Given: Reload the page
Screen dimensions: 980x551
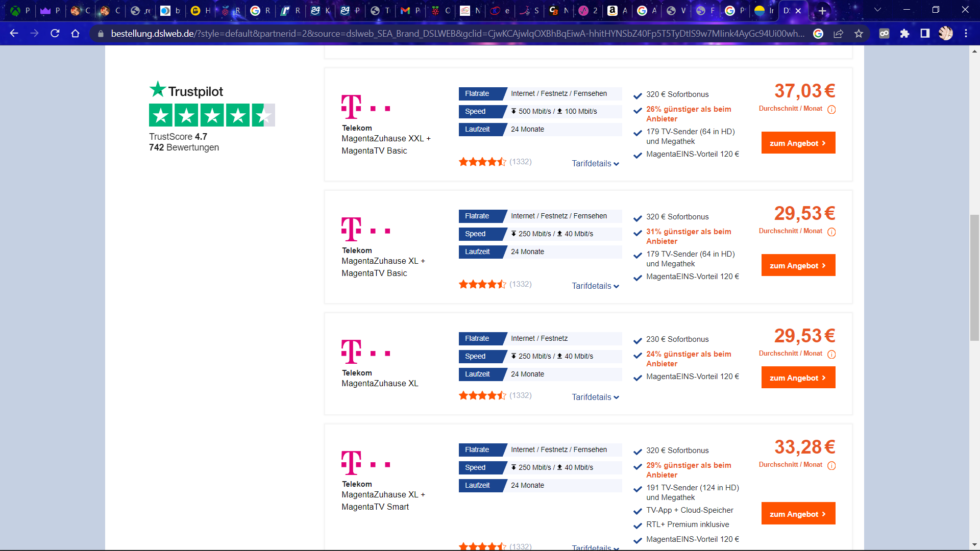Looking at the screenshot, I should (55, 34).
